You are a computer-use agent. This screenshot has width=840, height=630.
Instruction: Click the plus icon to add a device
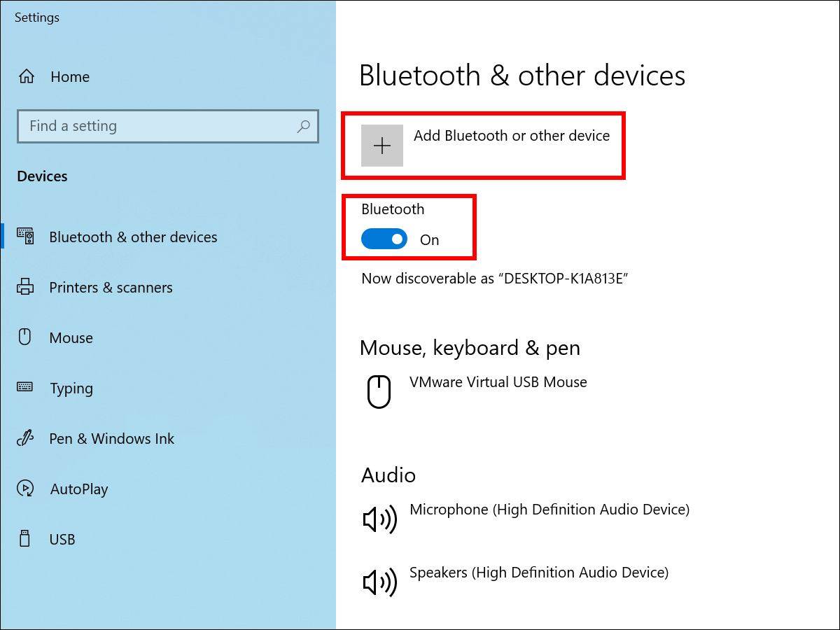coord(382,146)
